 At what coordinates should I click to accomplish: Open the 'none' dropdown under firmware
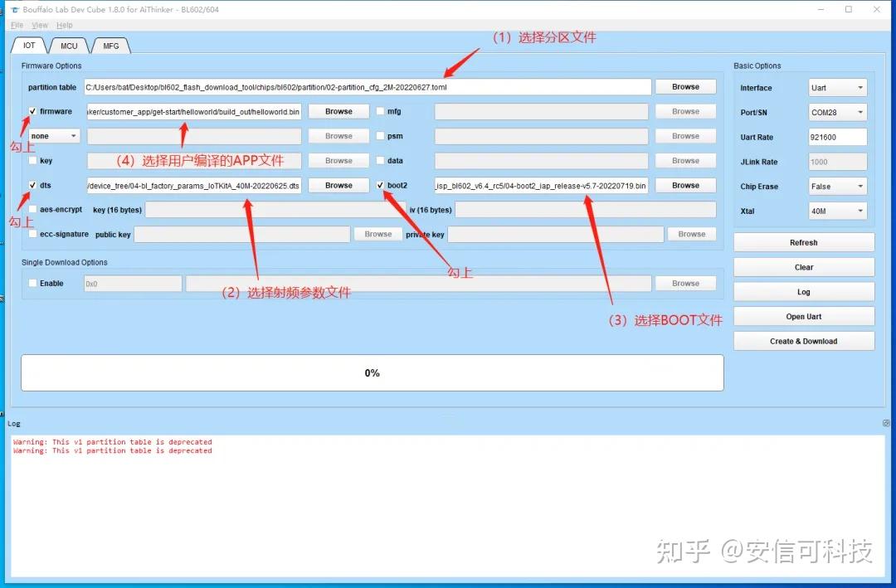click(x=54, y=136)
